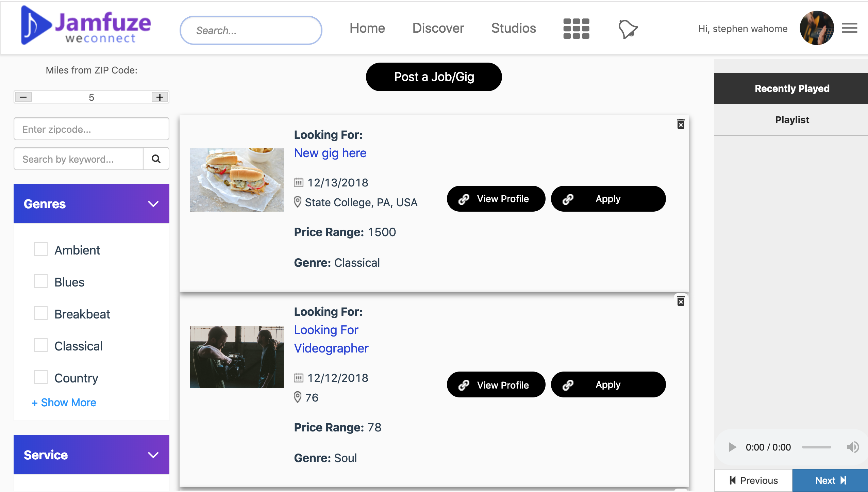The width and height of the screenshot is (868, 492).
Task: Collapse the Genres filter panel
Action: (153, 204)
